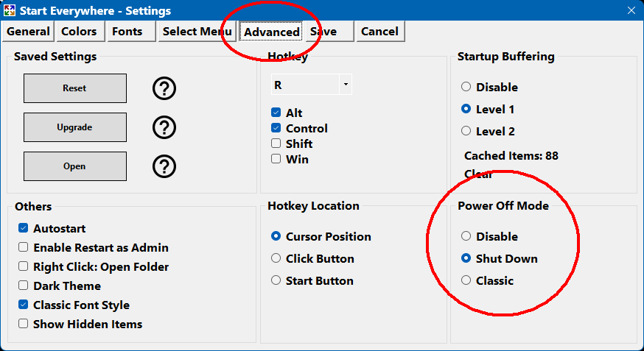Enable the Dark Theme checkbox

pyautogui.click(x=24, y=286)
